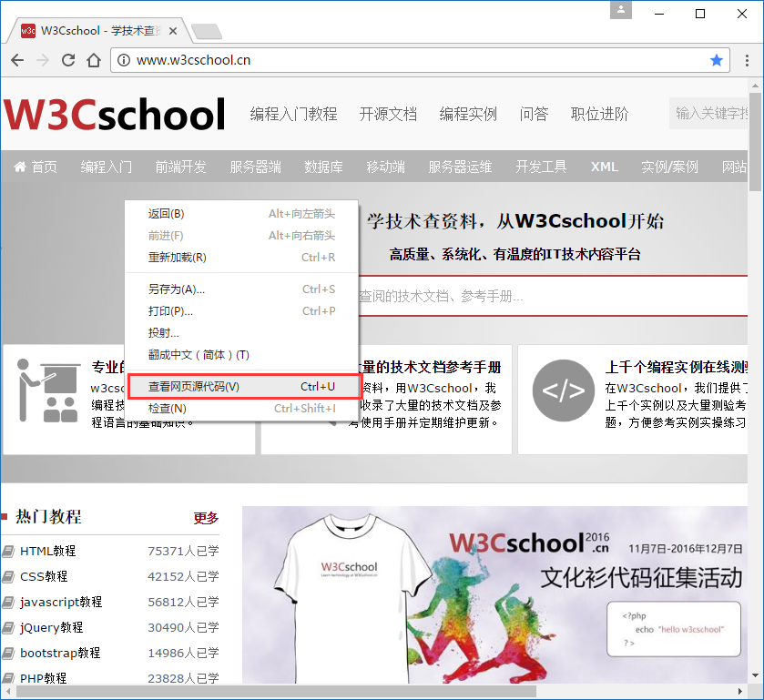The image size is (764, 700).
Task: Click vertical scrollbar down arrow
Action: tap(755, 675)
